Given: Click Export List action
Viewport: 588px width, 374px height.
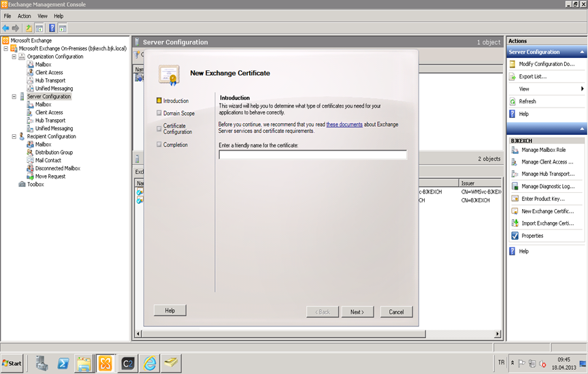Looking at the screenshot, I should (532, 76).
